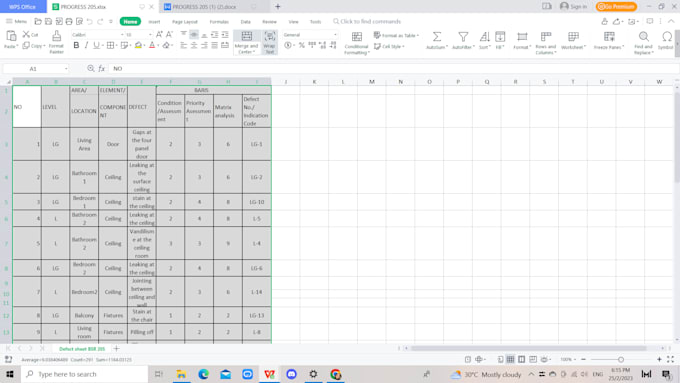
Task: Click the Sort icon
Action: [x=484, y=37]
